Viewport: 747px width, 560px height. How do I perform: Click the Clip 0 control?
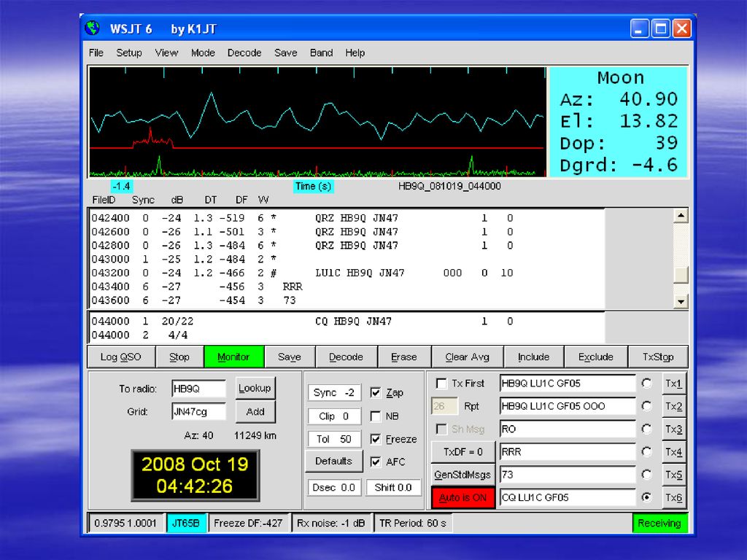334,416
